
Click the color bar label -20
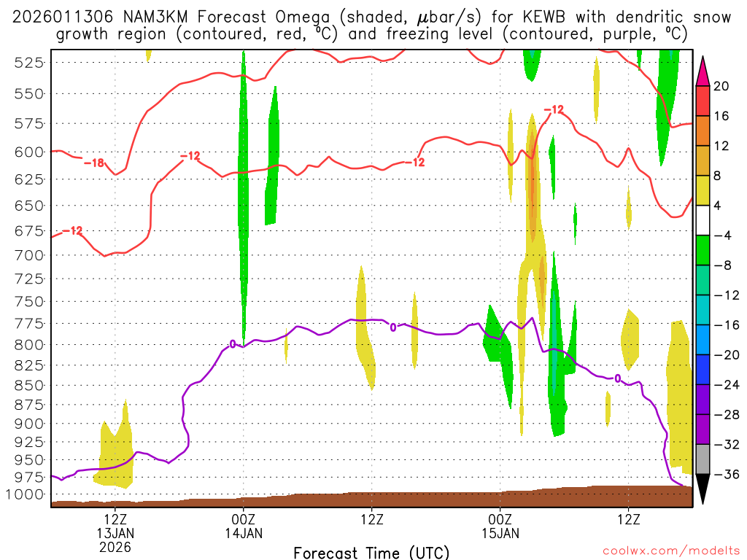pyautogui.click(x=727, y=355)
